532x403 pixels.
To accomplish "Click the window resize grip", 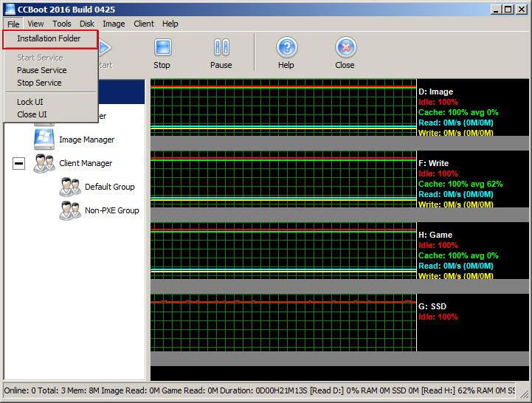I will point(525,394).
